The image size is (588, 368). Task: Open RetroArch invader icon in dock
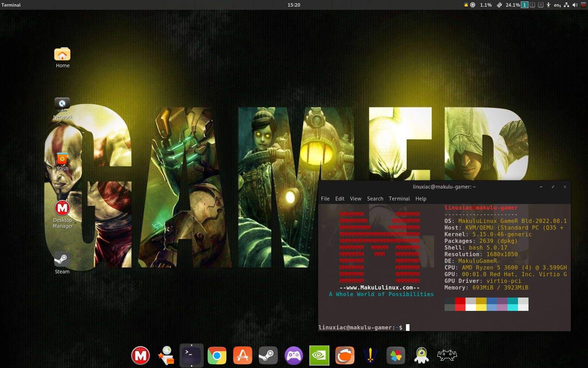(447, 355)
